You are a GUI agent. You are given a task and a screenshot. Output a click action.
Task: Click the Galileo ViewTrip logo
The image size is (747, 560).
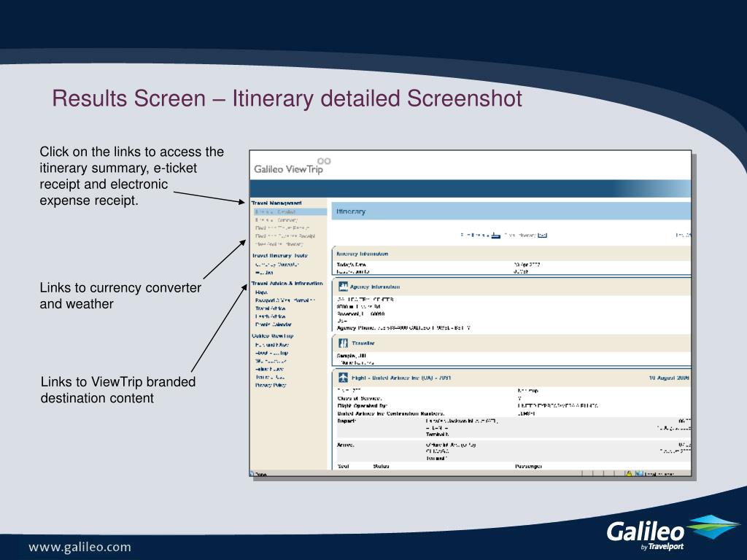292,167
